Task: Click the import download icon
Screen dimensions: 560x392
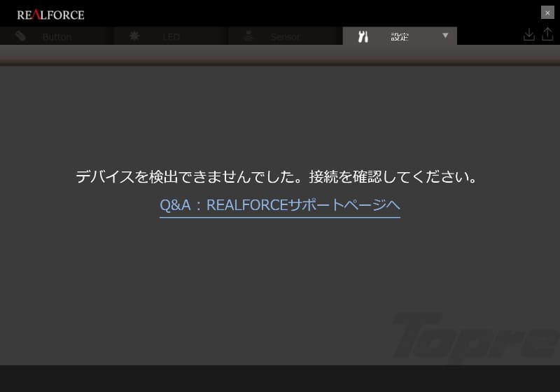Action: (x=529, y=34)
